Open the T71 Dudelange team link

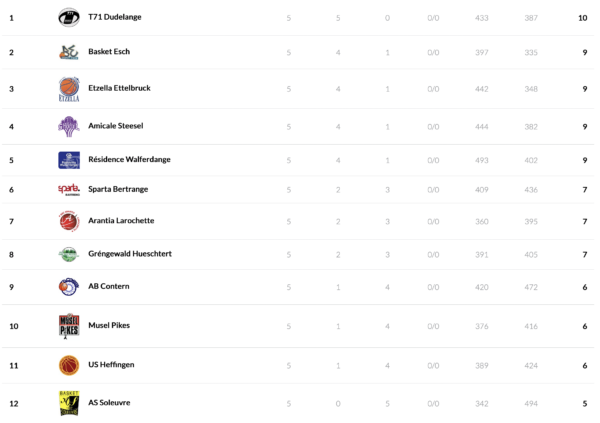116,18
